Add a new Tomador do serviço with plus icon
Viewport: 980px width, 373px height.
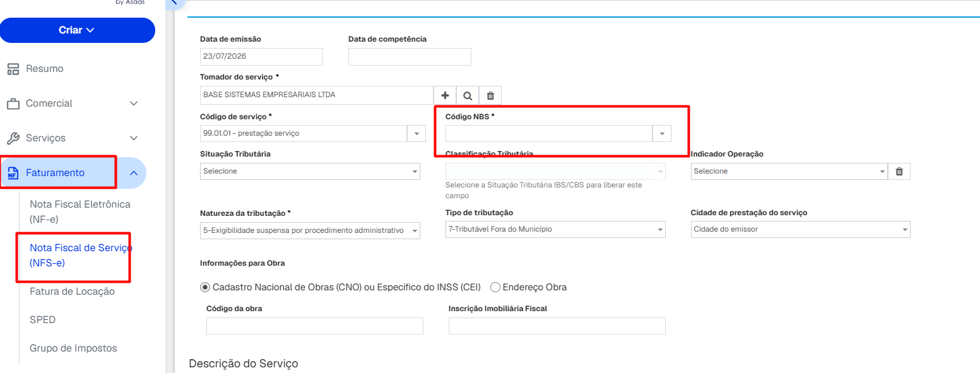pos(445,95)
